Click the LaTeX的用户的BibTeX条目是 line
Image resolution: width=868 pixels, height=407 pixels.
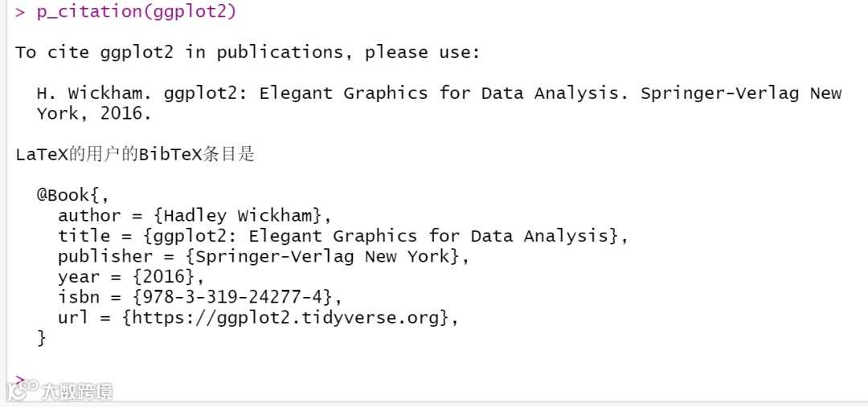point(135,154)
